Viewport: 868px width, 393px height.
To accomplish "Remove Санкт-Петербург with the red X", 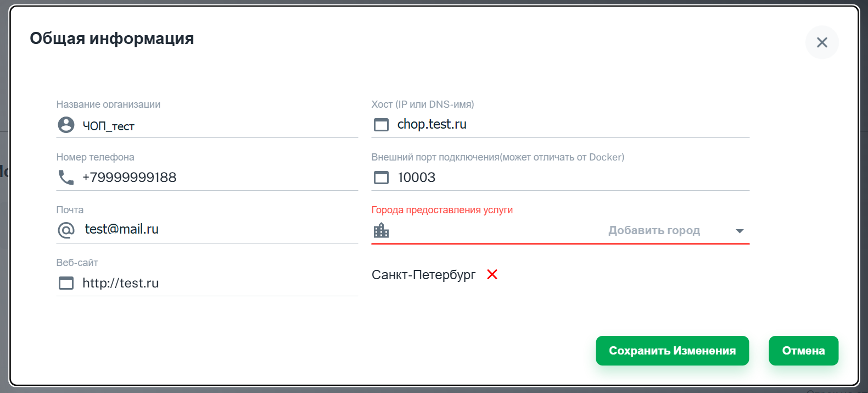I will (492, 274).
